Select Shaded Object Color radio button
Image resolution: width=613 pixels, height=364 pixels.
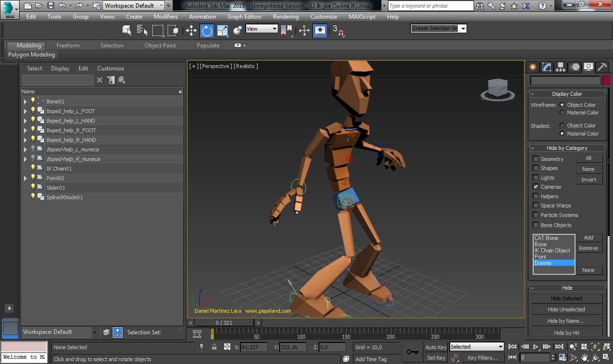click(562, 125)
